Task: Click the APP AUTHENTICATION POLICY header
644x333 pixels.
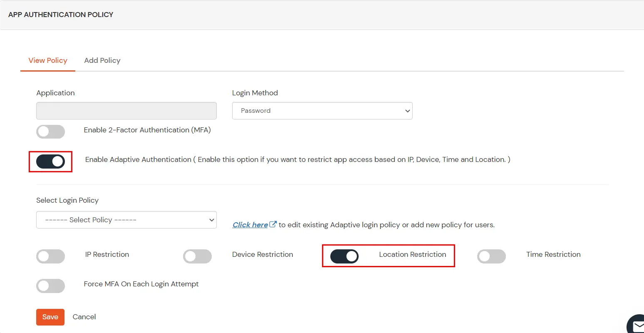Action: tap(60, 15)
